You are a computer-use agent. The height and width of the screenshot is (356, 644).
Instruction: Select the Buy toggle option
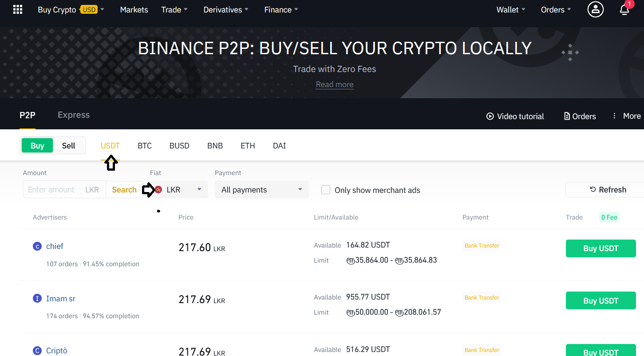[37, 145]
